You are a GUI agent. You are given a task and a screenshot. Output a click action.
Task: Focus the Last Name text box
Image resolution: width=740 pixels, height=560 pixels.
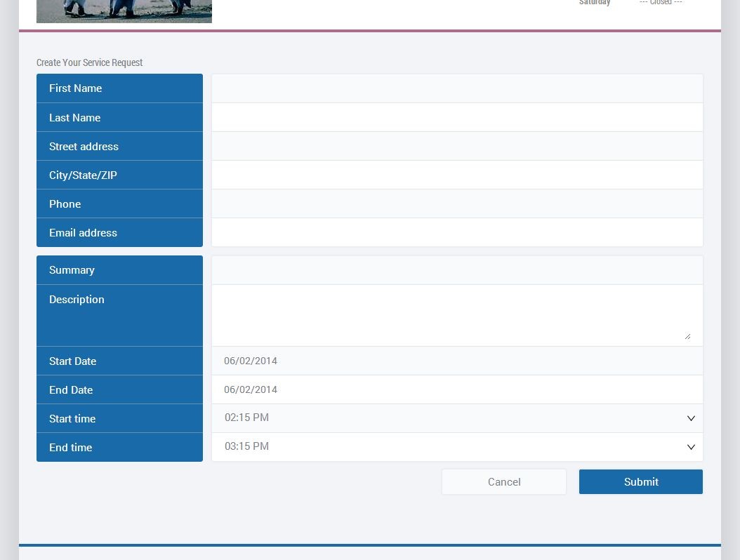click(457, 117)
